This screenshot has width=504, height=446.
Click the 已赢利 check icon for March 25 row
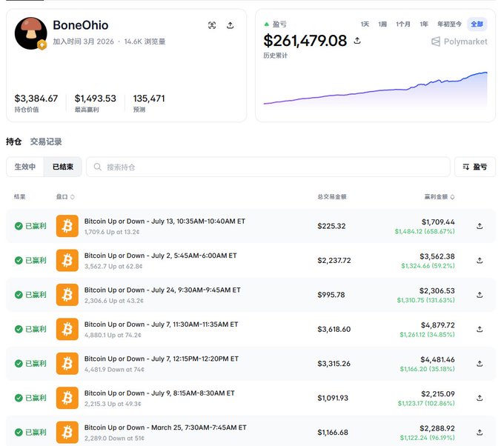19,432
